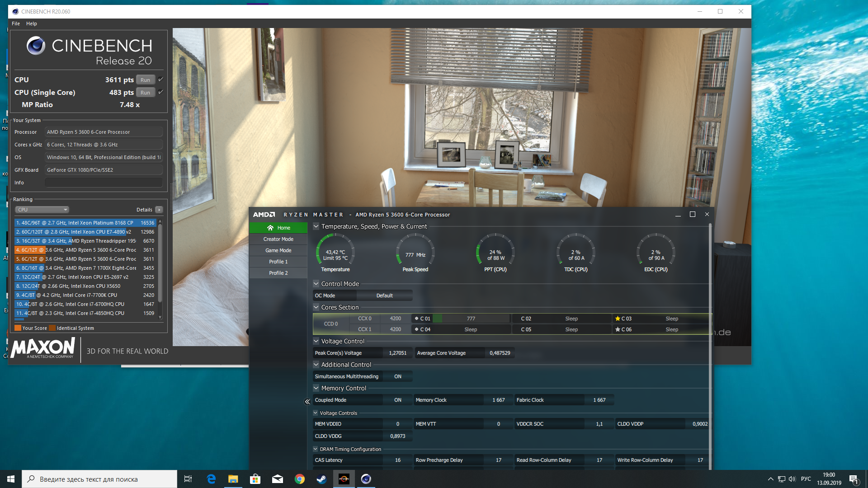Viewport: 868px width, 488px height.
Task: Open Steam from the taskbar
Action: (x=321, y=479)
